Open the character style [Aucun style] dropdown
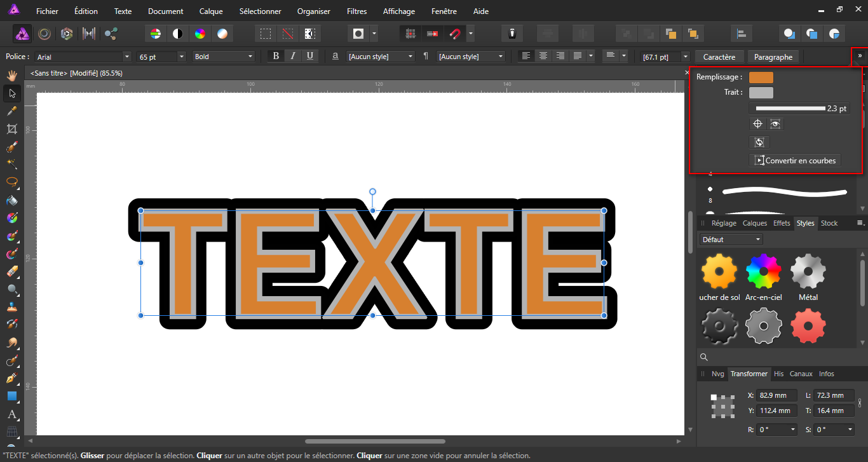Viewport: 868px width, 462px height. point(381,57)
